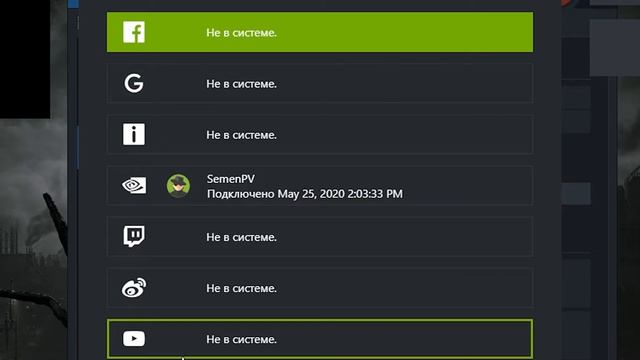The image size is (640, 360).
Task: Click the Imgur i icon
Action: pyautogui.click(x=134, y=134)
